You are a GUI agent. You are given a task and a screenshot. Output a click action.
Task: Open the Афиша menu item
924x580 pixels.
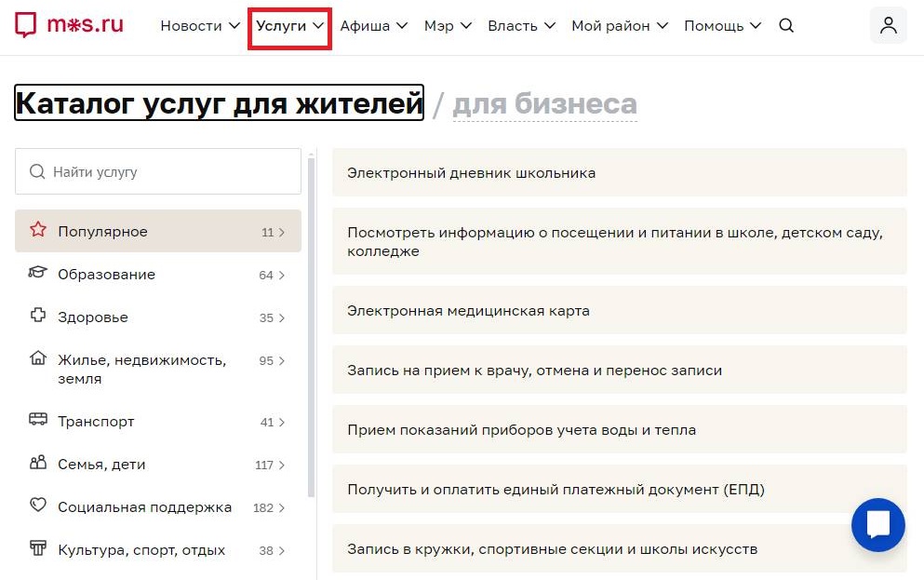coord(366,26)
